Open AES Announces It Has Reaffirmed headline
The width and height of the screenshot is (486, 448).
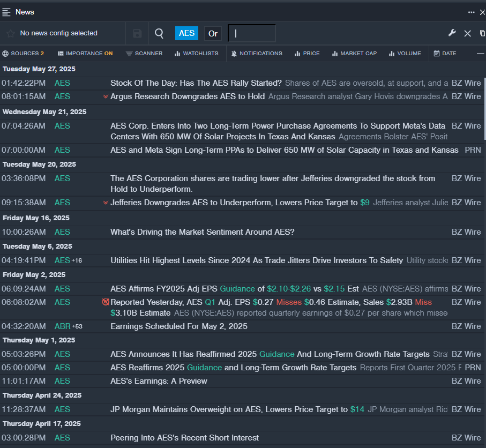click(270, 354)
